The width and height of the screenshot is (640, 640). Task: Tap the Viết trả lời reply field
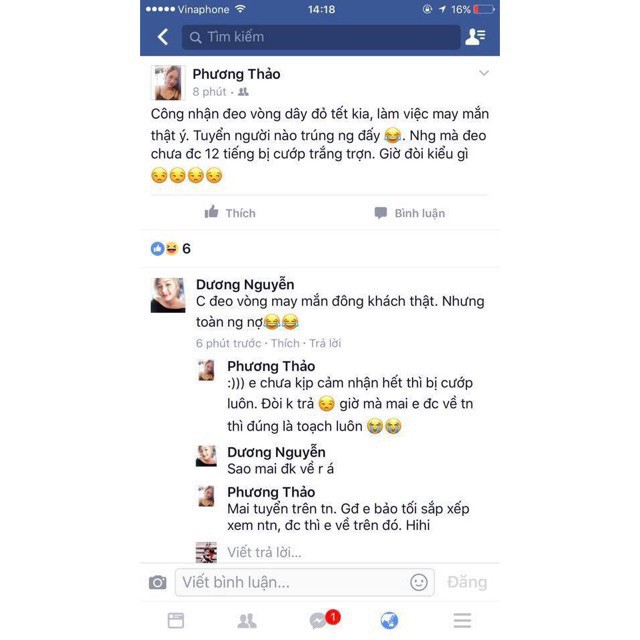tap(264, 552)
